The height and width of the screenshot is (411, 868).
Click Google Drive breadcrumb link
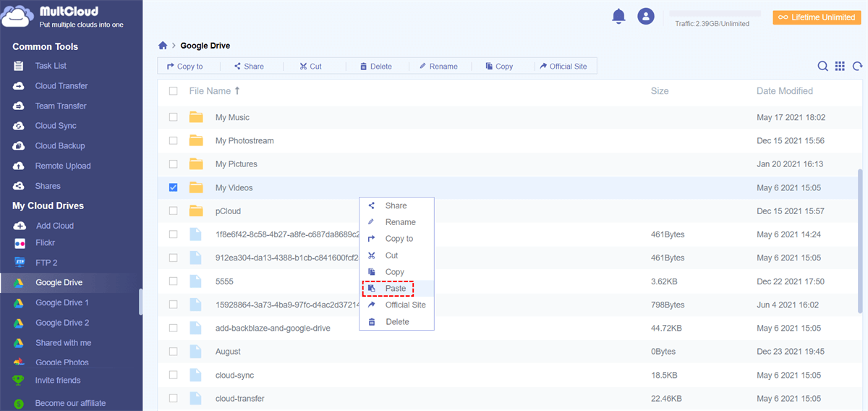[x=205, y=46]
